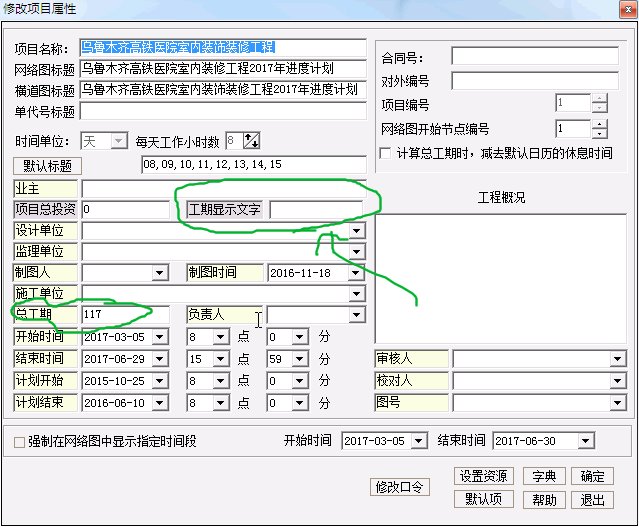Click the 默认标题 button
Image resolution: width=639 pixels, height=527 pixels.
[x=47, y=166]
